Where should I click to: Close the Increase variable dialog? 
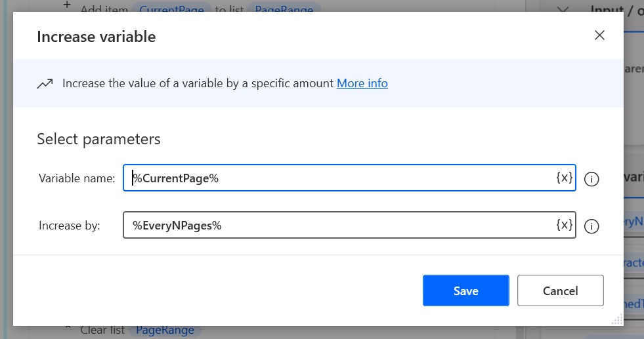point(599,35)
